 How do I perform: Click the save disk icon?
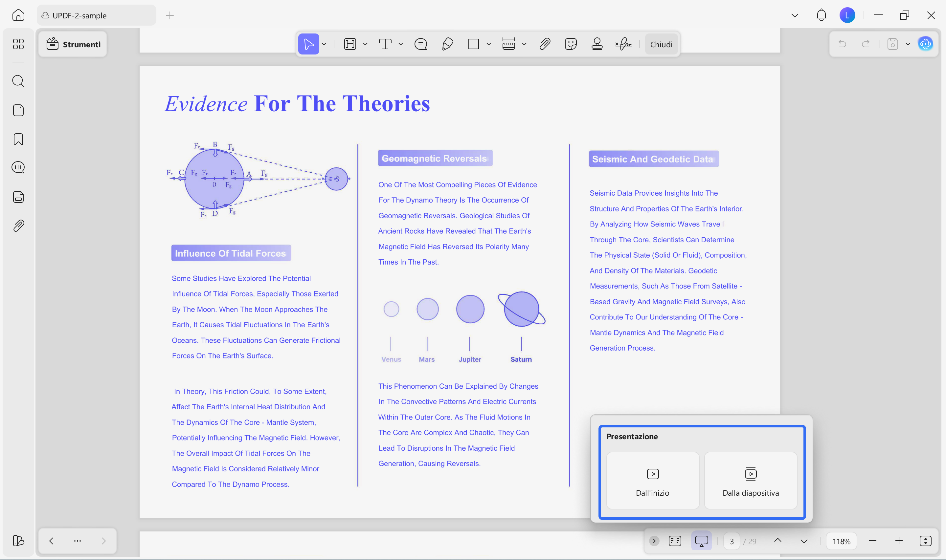point(892,44)
